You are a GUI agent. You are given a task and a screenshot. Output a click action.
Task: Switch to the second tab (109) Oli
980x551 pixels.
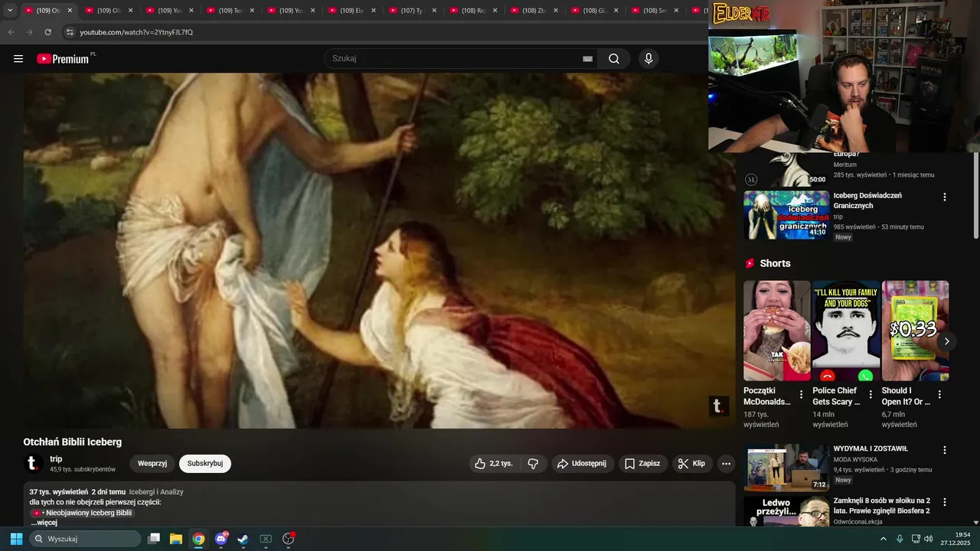[109, 11]
